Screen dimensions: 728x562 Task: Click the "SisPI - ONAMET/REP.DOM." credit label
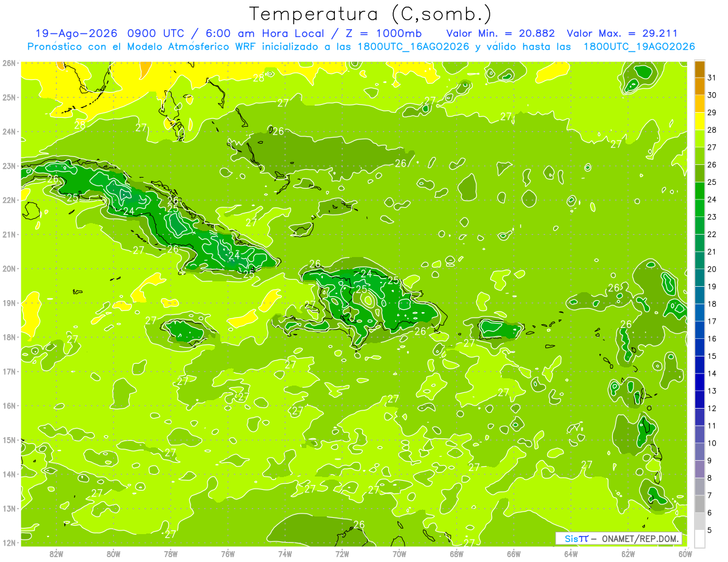click(619, 538)
